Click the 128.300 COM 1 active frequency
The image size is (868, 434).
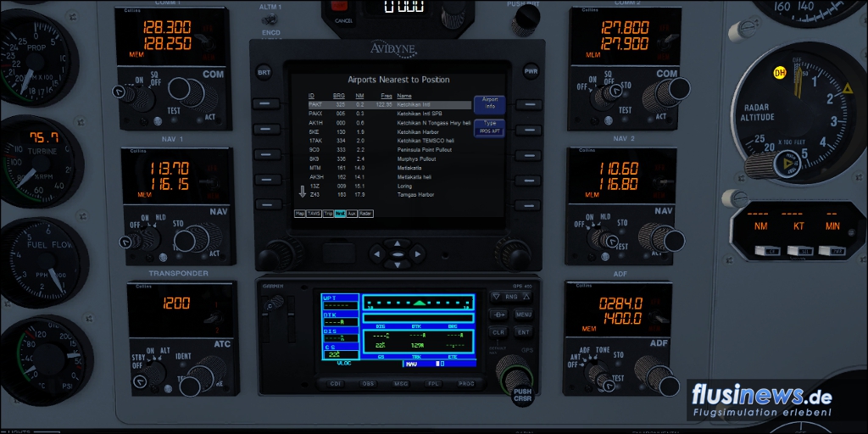[x=167, y=26]
